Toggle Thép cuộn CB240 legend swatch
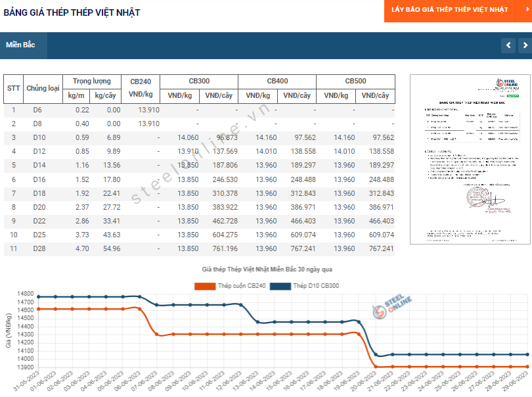 click(205, 287)
